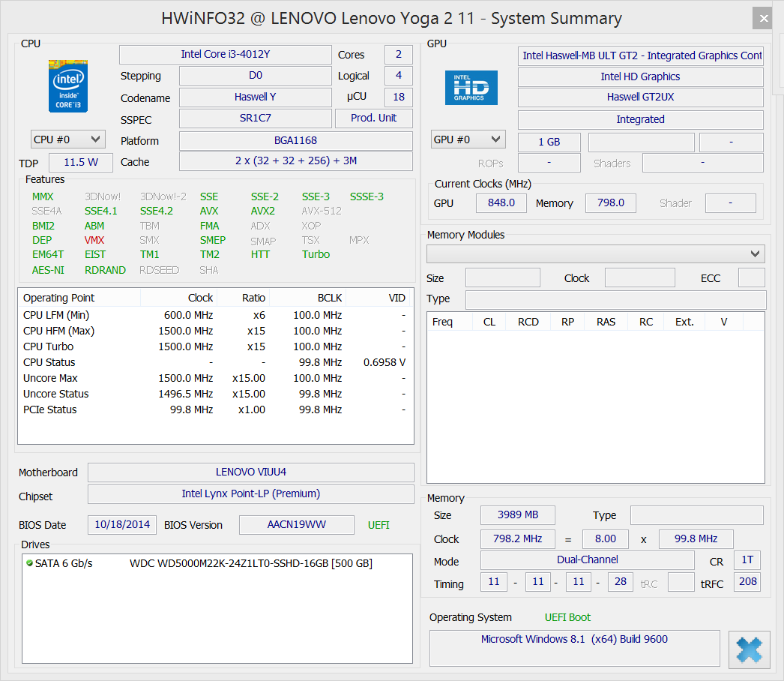Expand the Memory Modules dropdown list

coord(596,254)
